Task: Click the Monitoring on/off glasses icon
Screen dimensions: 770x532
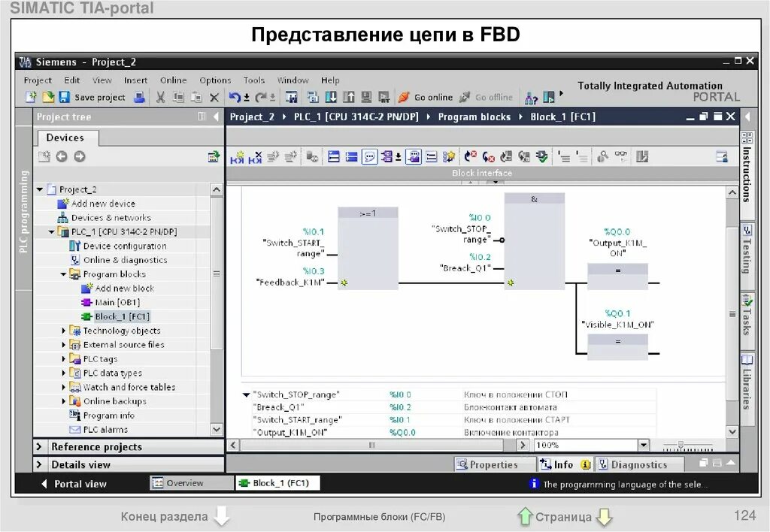Action: (x=620, y=156)
